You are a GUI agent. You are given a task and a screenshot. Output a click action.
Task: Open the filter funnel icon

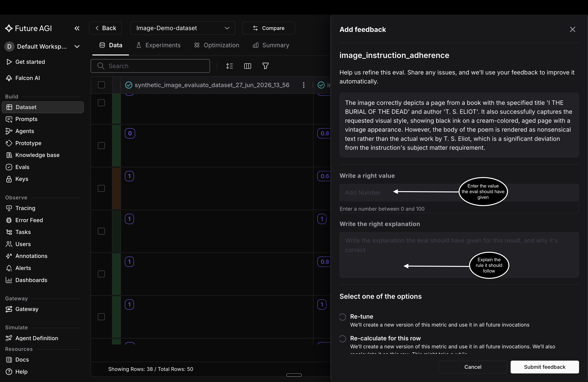coord(265,66)
